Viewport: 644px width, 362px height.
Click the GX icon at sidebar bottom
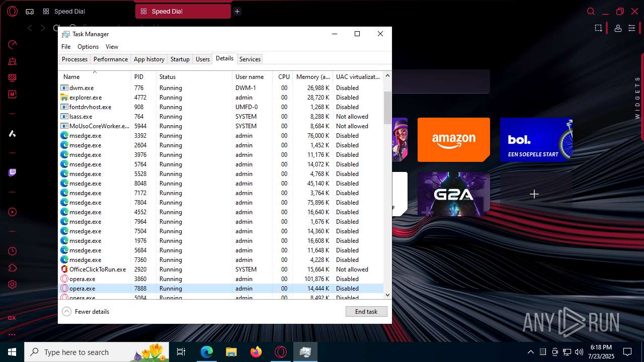[12, 318]
